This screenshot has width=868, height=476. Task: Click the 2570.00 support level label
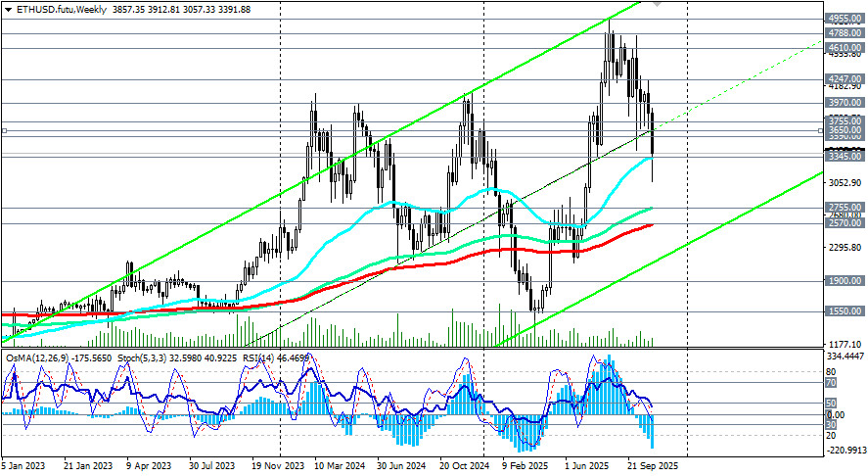tap(845, 223)
